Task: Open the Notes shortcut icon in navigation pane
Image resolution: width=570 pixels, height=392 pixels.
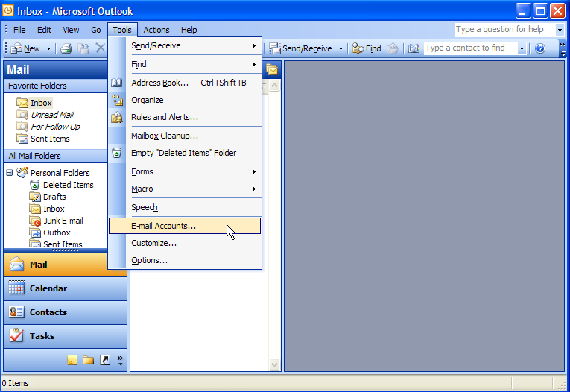Action: [72, 360]
